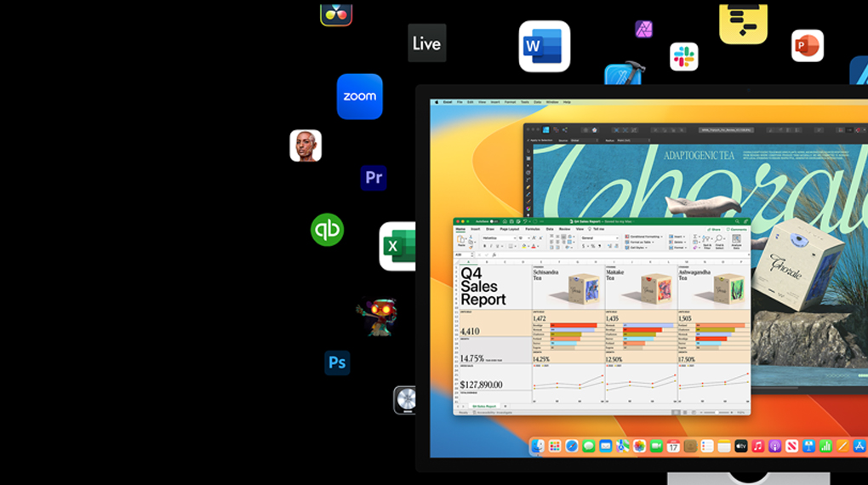The height and width of the screenshot is (485, 868).
Task: Switch to Insert ribbon tab
Action: [476, 229]
